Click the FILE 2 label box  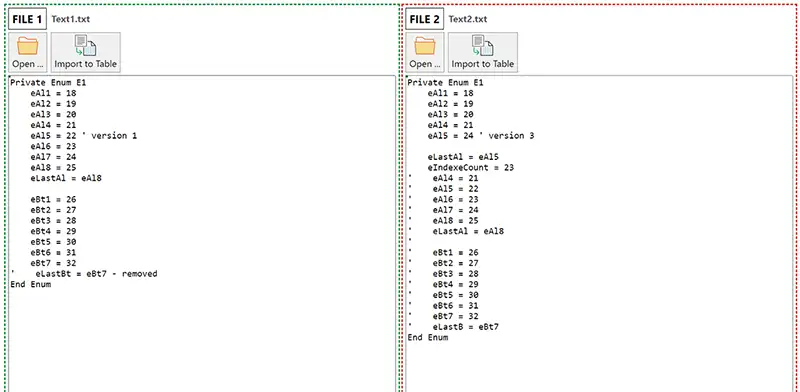click(424, 19)
